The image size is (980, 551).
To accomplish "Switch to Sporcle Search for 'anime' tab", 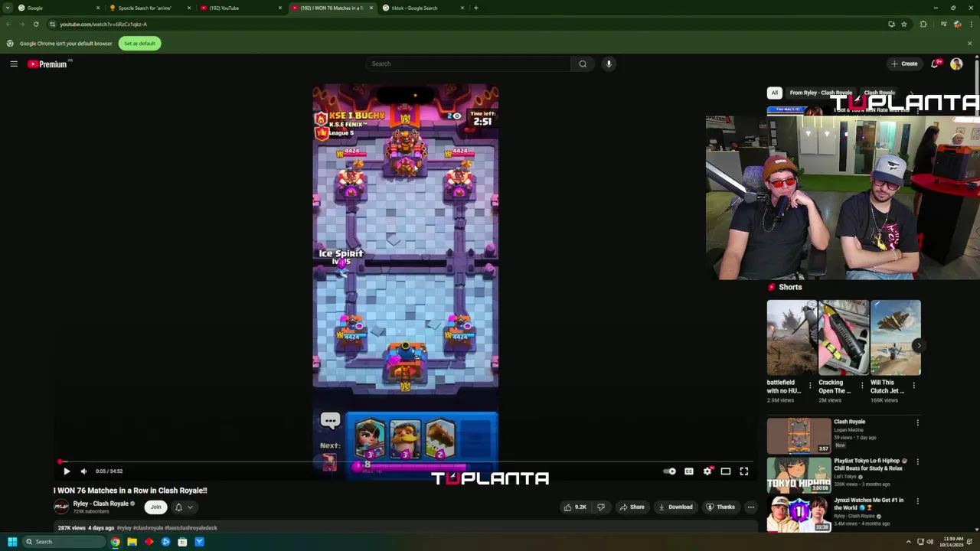I will click(x=149, y=8).
